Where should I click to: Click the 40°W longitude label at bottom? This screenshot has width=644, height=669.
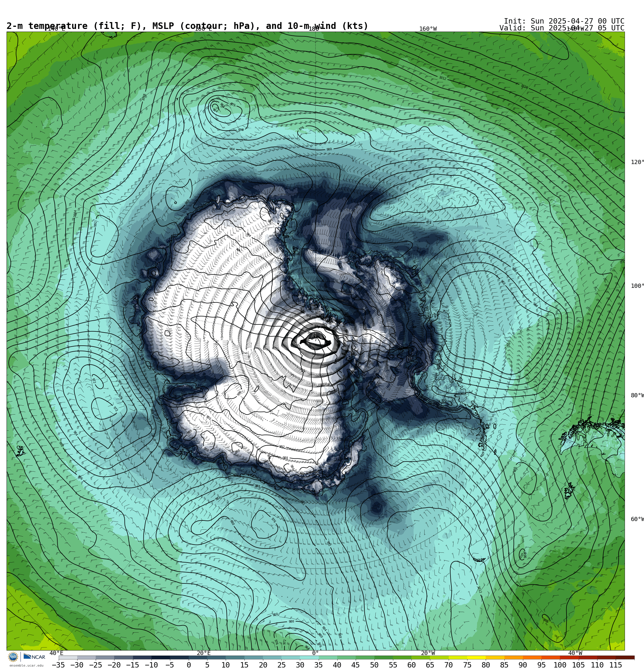575,653
